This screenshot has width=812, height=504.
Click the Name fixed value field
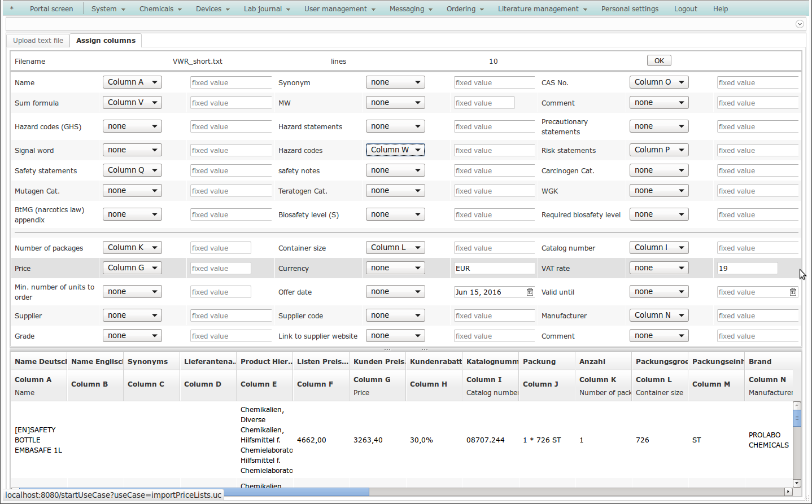coord(231,82)
